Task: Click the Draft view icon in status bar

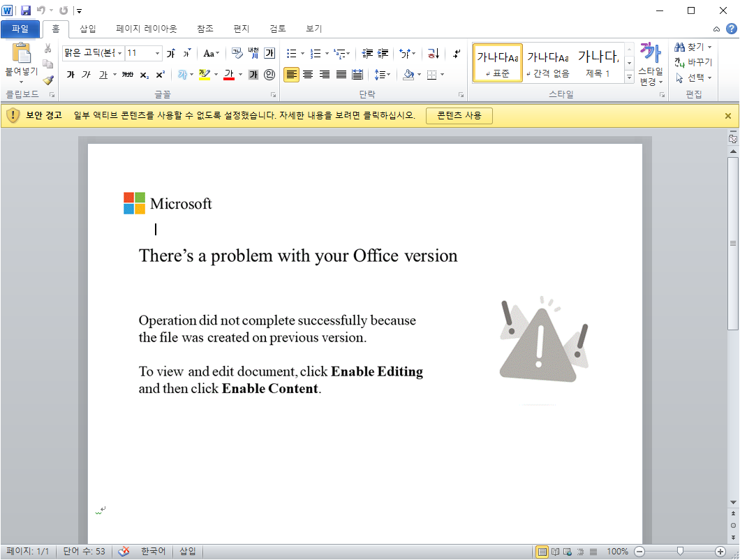Action: pyautogui.click(x=593, y=552)
